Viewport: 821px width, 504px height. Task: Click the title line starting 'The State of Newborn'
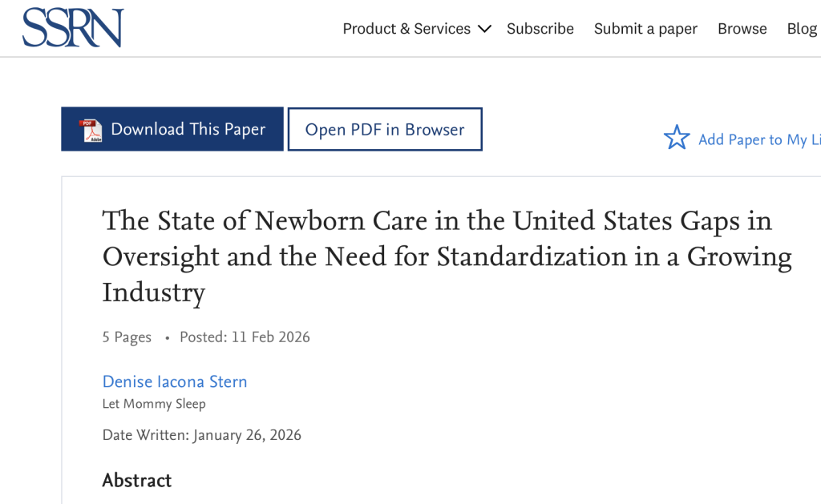tap(437, 220)
